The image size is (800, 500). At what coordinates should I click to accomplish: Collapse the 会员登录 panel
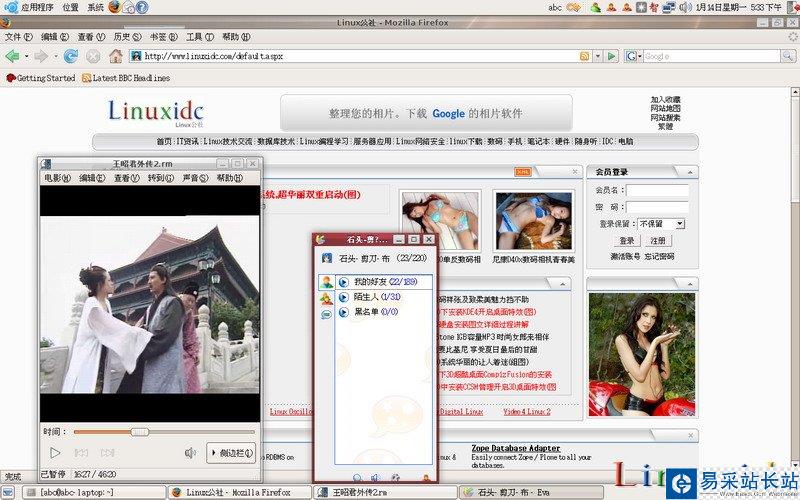(x=690, y=172)
